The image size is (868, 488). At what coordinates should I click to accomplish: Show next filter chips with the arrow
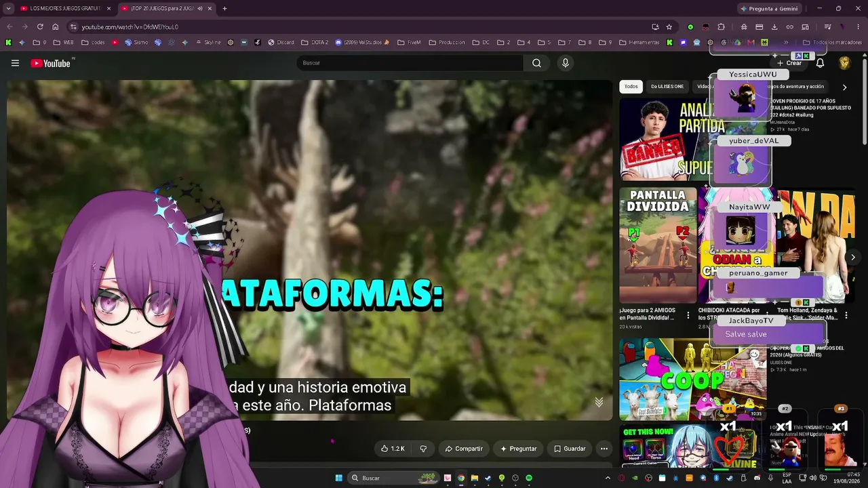point(844,87)
